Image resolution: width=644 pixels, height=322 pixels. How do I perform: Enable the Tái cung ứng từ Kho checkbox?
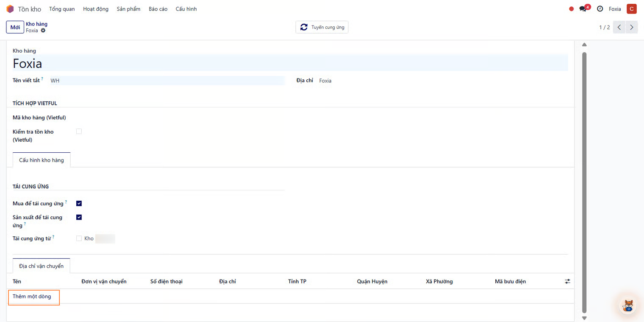[79, 238]
